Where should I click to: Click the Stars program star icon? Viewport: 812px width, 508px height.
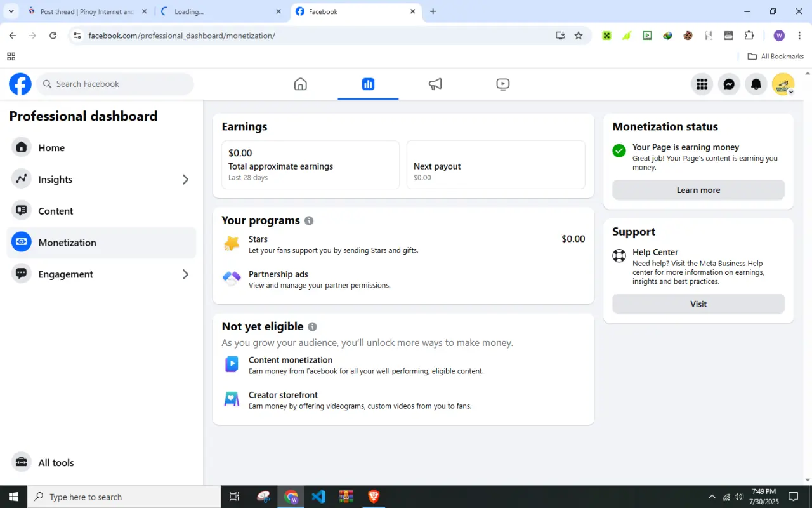point(232,244)
